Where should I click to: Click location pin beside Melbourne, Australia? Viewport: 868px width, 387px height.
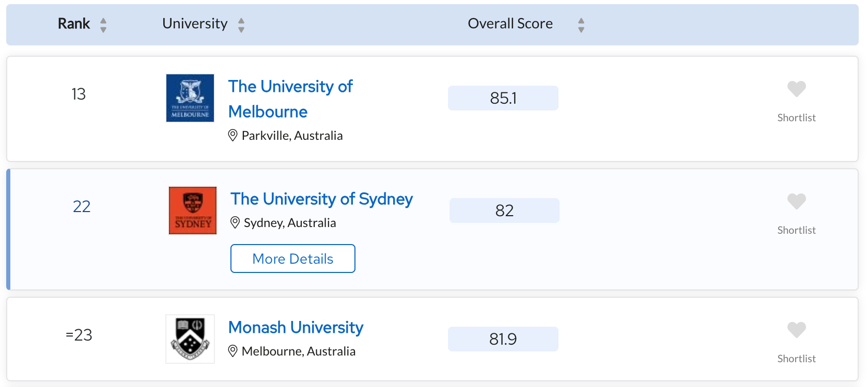tap(233, 351)
